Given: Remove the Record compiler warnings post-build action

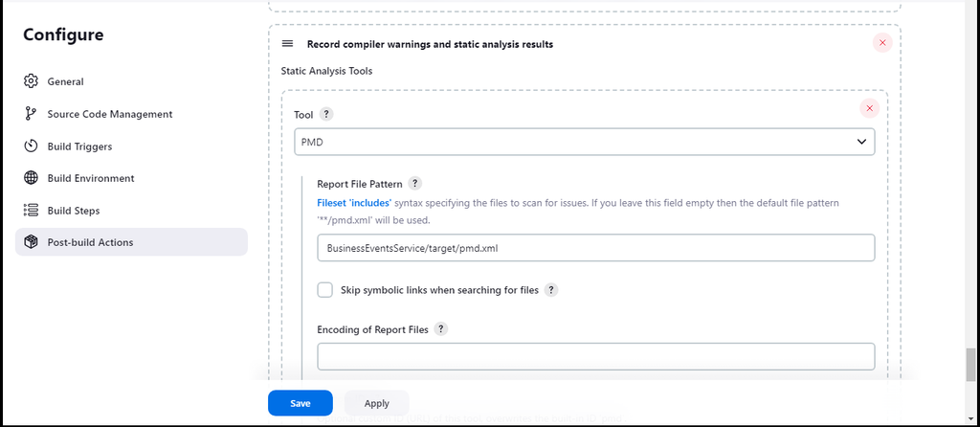Looking at the screenshot, I should (881, 43).
